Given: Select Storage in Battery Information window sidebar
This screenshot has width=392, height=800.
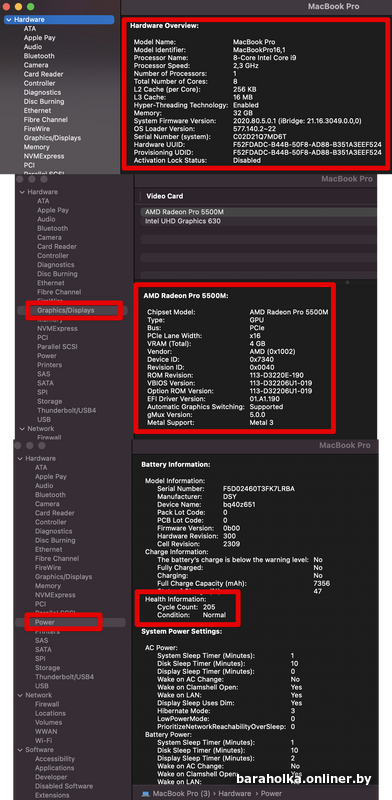Looking at the screenshot, I should pos(47,668).
